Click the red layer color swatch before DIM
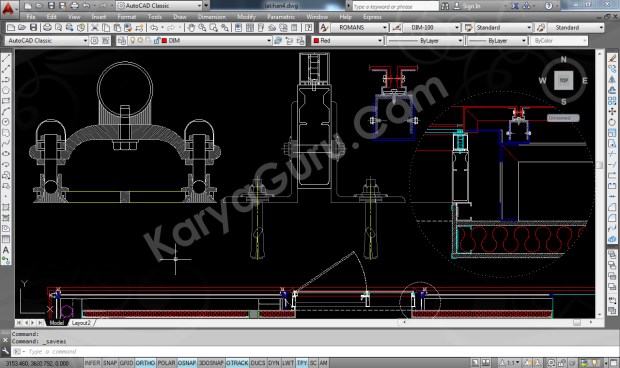 (164, 41)
